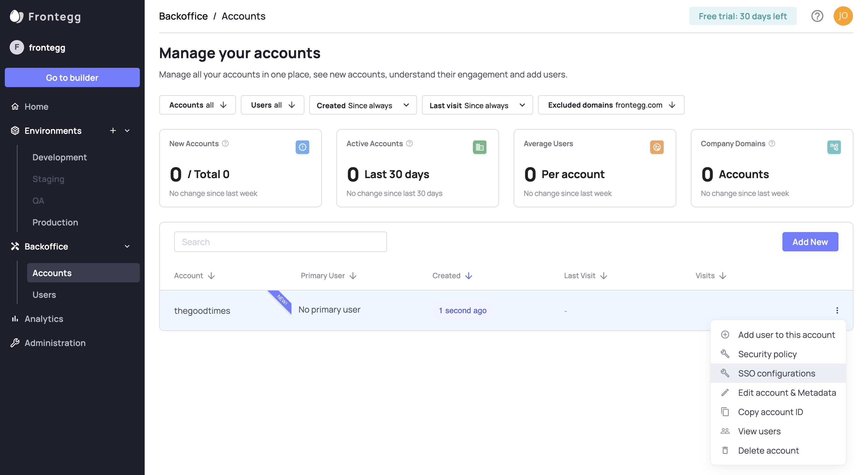The image size is (868, 475).
Task: Click the Add New button
Action: (x=810, y=242)
